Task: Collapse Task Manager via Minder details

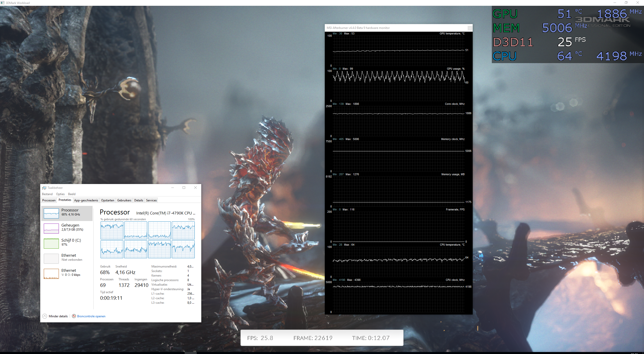Action: tap(58, 316)
